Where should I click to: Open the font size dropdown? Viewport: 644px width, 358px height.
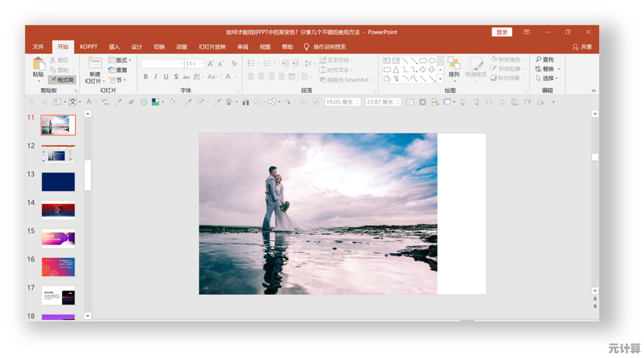[203, 64]
